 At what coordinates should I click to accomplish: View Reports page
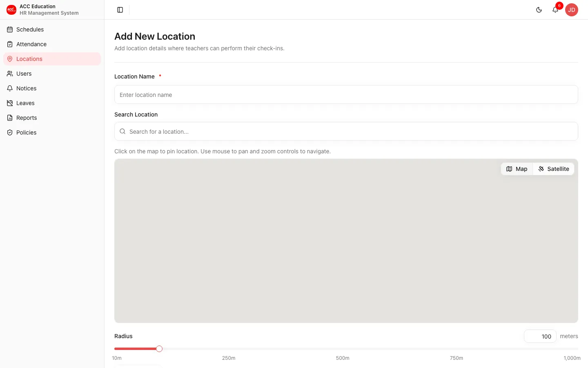tap(52, 118)
